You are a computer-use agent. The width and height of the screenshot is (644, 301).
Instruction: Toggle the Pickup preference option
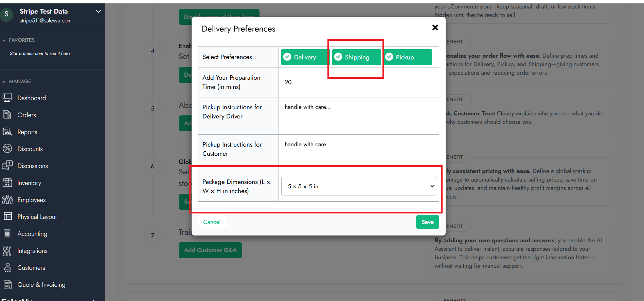(x=408, y=57)
